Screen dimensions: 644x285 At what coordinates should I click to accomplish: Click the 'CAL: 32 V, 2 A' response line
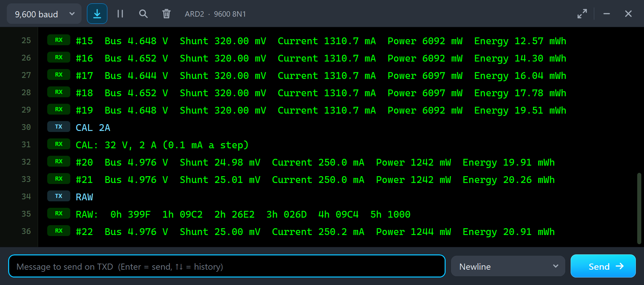[162, 145]
